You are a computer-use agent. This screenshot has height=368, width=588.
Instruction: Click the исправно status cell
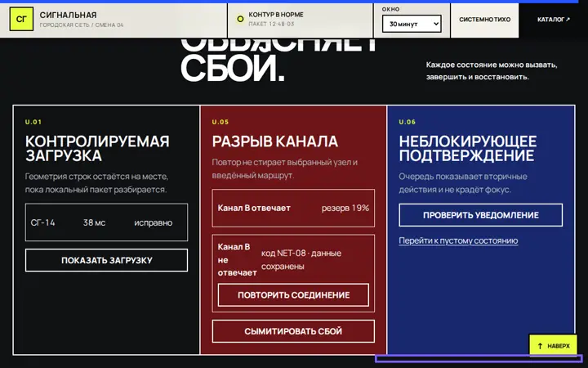click(154, 222)
